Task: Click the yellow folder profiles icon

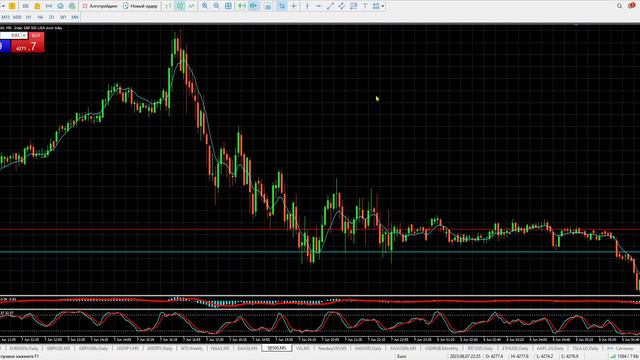Action: pyautogui.click(x=37, y=6)
